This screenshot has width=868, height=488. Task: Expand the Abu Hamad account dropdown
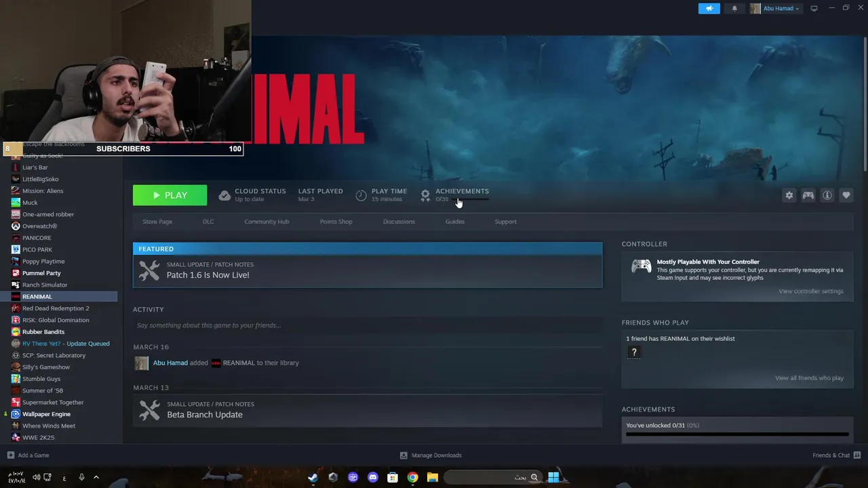pyautogui.click(x=775, y=9)
